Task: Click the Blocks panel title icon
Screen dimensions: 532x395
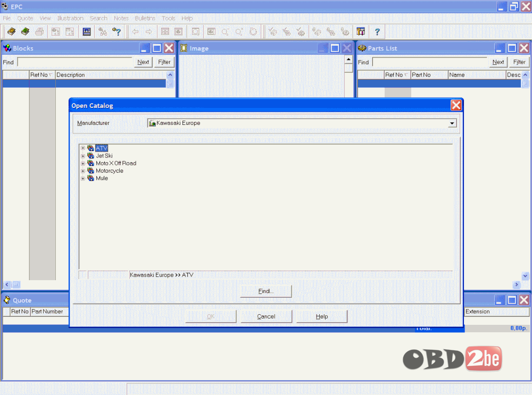Action: pos(7,48)
